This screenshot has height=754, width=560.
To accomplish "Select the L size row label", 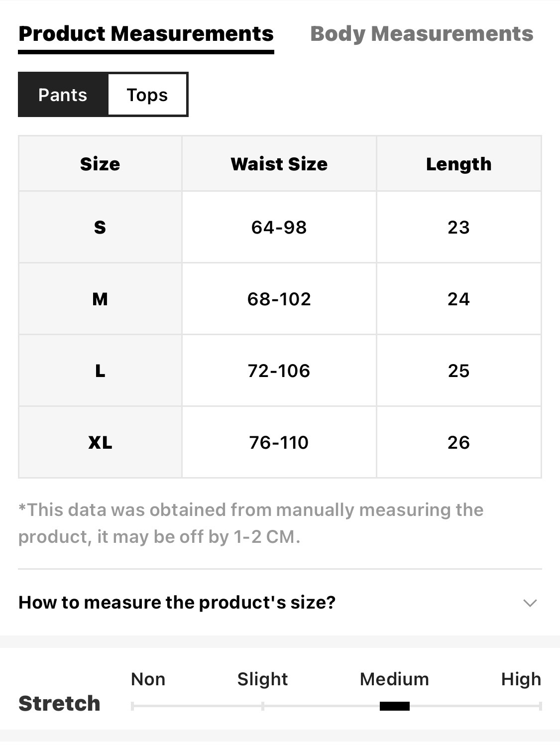I will (100, 371).
